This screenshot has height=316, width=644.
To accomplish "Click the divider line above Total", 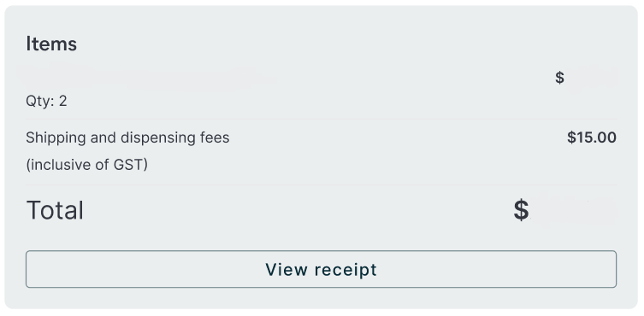I will tap(321, 185).
